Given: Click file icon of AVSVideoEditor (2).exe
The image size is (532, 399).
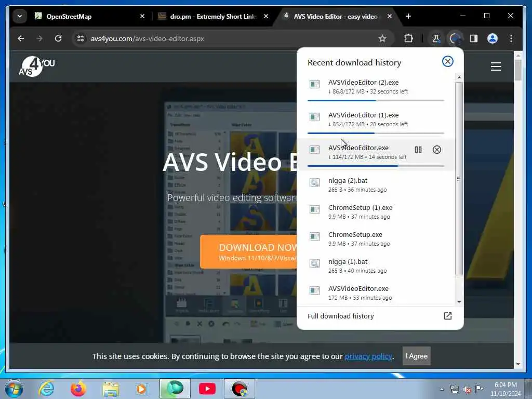Looking at the screenshot, I should pyautogui.click(x=314, y=84).
